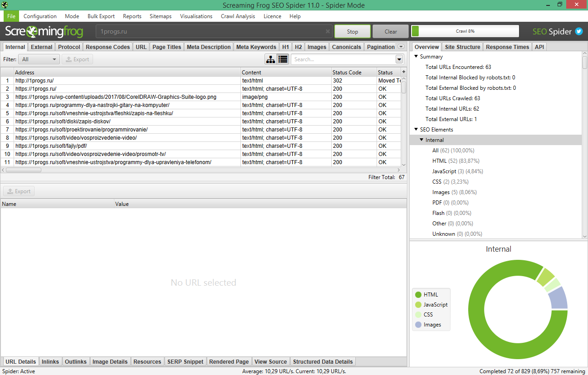The width and height of the screenshot is (588, 375).
Task: Select the fajly/pdf URL row
Action: click(x=201, y=146)
